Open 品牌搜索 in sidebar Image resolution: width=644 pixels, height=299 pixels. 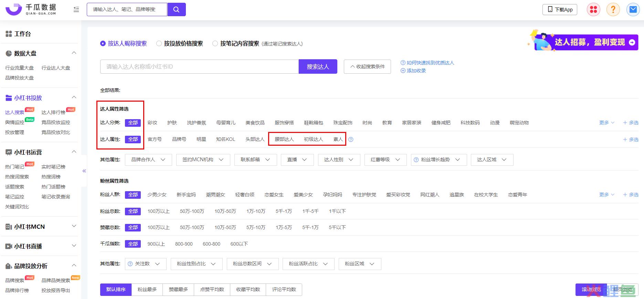point(14,280)
